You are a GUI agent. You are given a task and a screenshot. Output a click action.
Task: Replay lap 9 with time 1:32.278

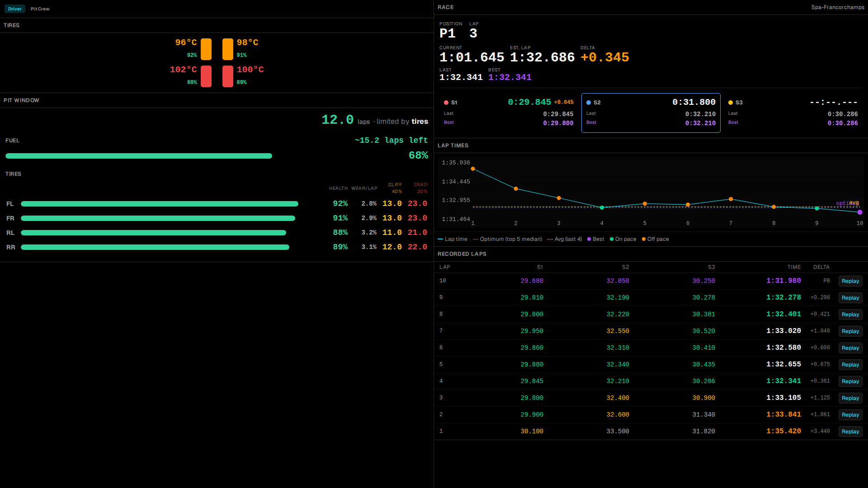point(850,298)
